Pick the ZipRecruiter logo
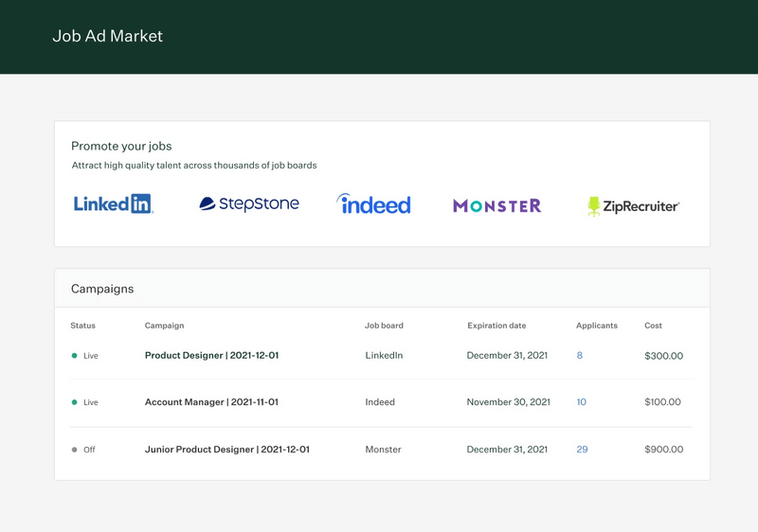This screenshot has width=758, height=532. [x=633, y=205]
